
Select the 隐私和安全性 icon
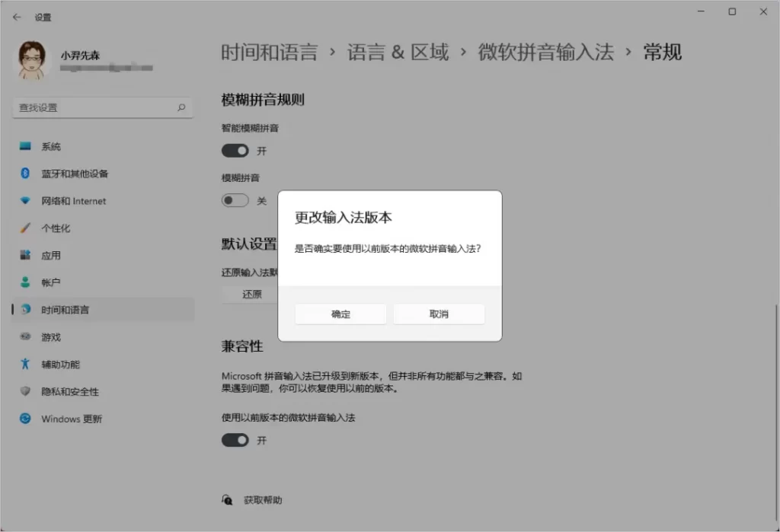pyautogui.click(x=24, y=391)
